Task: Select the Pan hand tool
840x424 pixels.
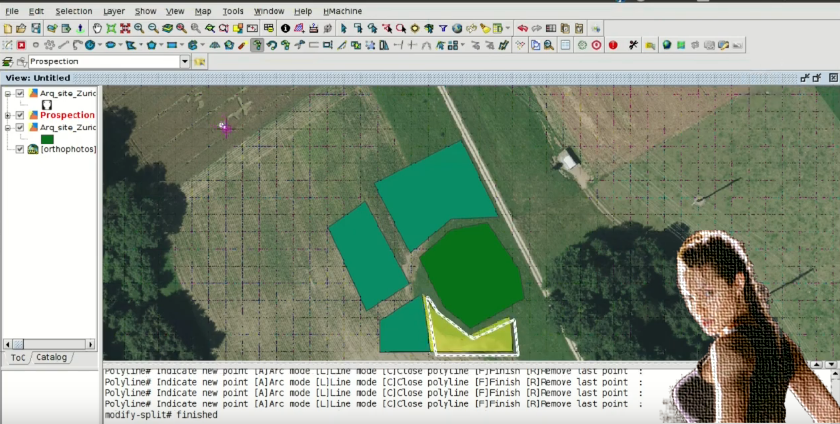Action: click(97, 28)
